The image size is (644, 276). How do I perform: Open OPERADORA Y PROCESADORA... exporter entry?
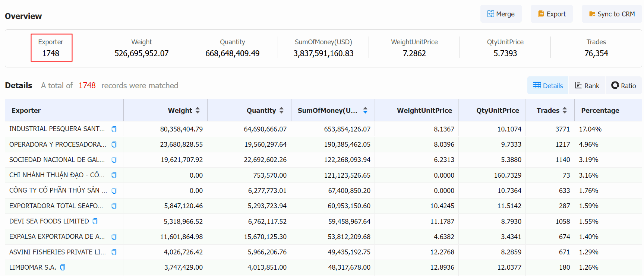(x=58, y=144)
